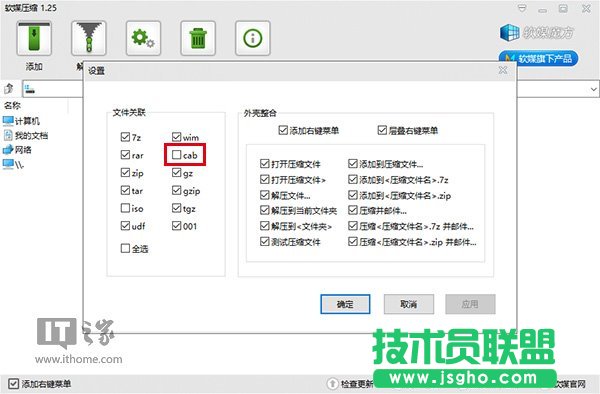Toggle the 解压到<文件夹> checkbox
The height and width of the screenshot is (394, 600).
coord(264,226)
